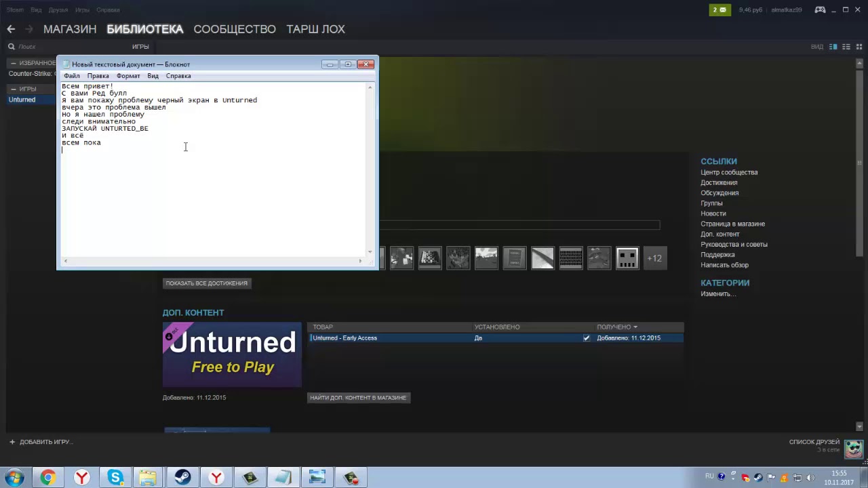Open the ИГРЫ library filter dropdown

140,47
